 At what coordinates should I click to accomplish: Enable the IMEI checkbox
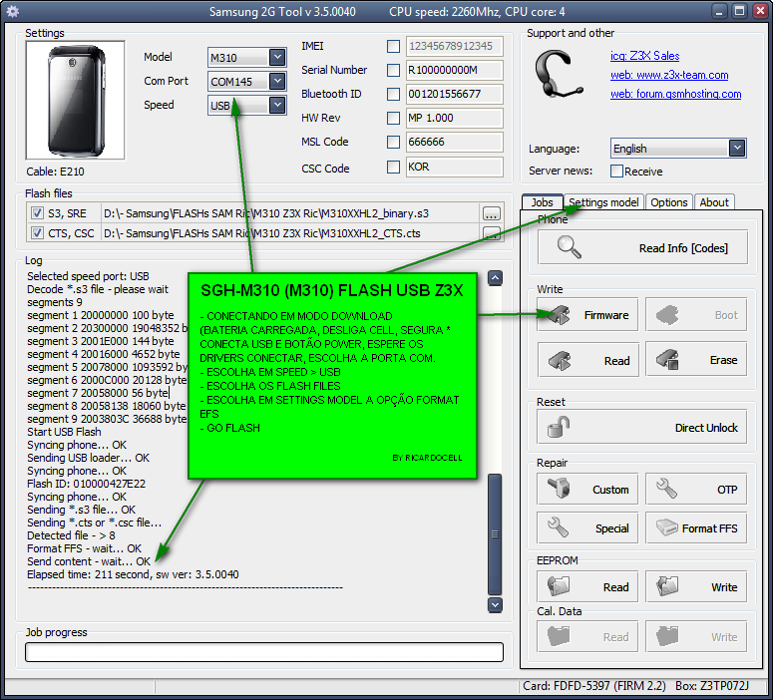click(x=393, y=46)
